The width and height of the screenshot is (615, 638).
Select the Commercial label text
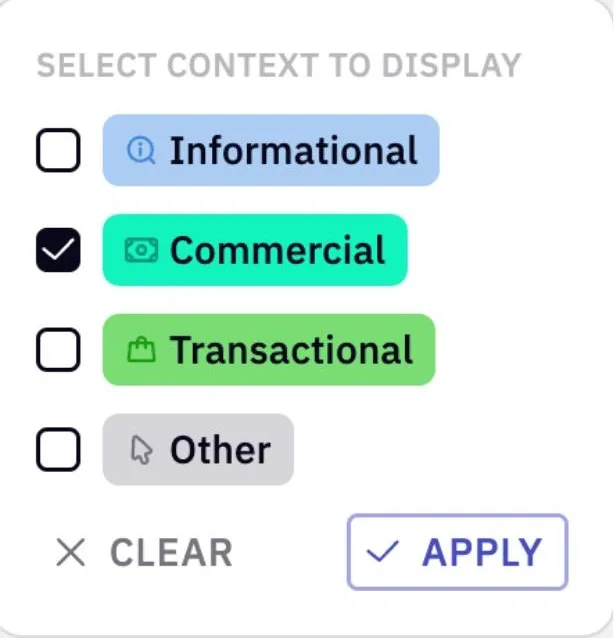coord(278,250)
